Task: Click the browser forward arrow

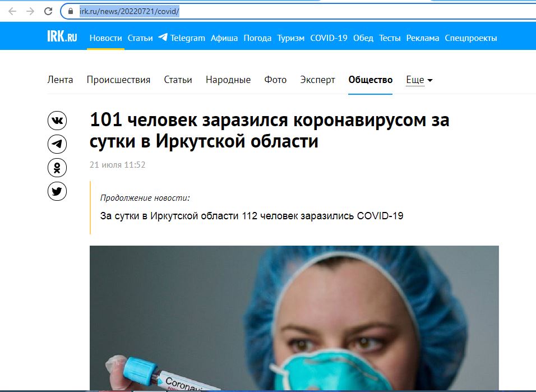Action: 30,11
